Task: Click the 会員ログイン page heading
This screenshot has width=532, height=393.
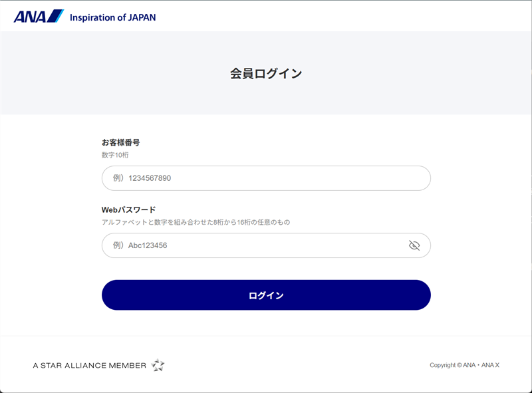Action: point(266,73)
